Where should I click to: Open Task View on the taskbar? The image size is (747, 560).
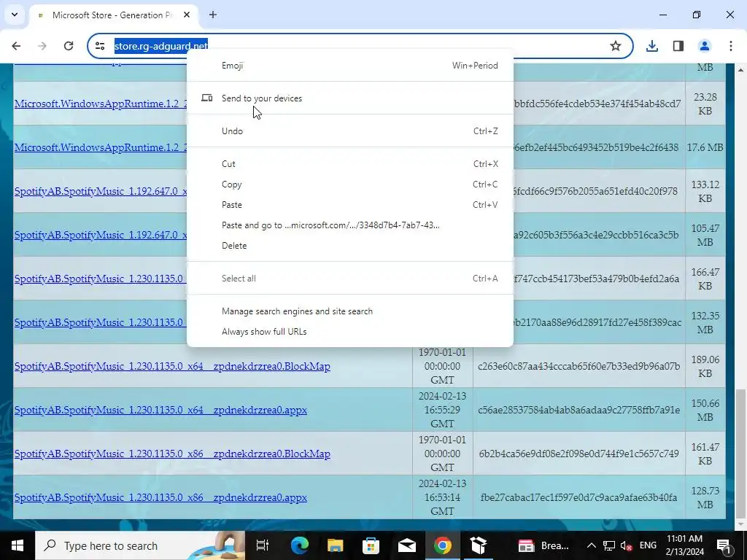point(263,545)
